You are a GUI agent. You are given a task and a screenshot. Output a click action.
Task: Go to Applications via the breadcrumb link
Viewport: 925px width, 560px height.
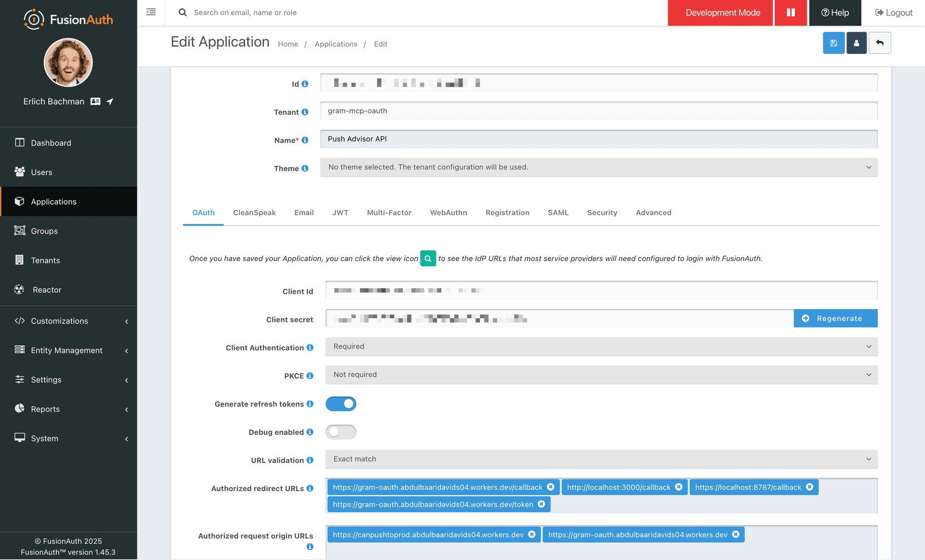336,44
